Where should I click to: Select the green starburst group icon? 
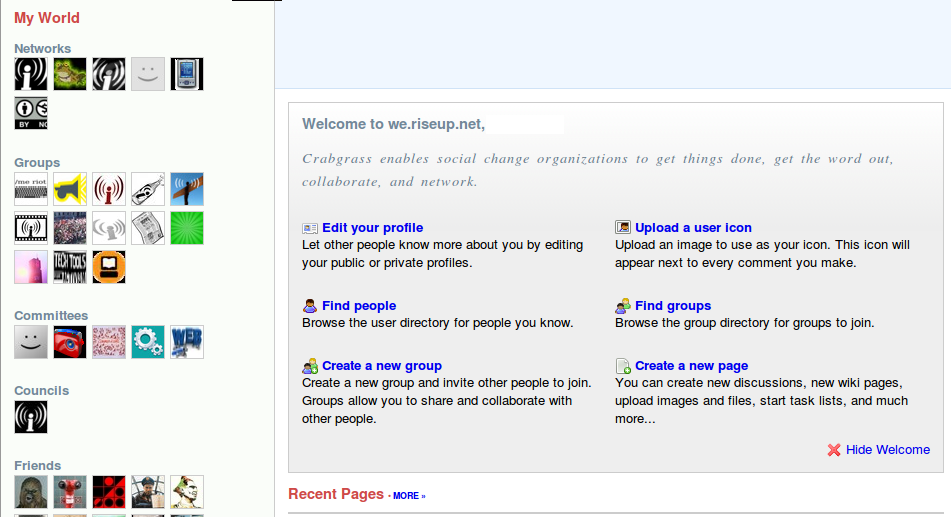click(x=187, y=228)
